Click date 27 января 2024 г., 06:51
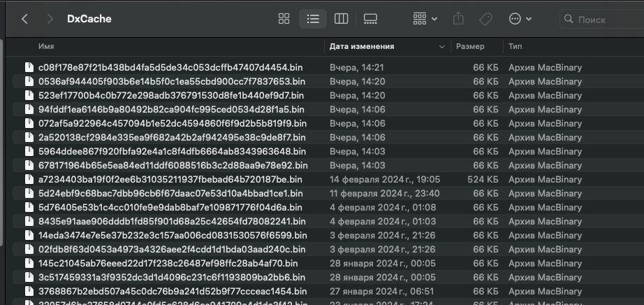Screen dimensions: 644x305 (x=381, y=292)
